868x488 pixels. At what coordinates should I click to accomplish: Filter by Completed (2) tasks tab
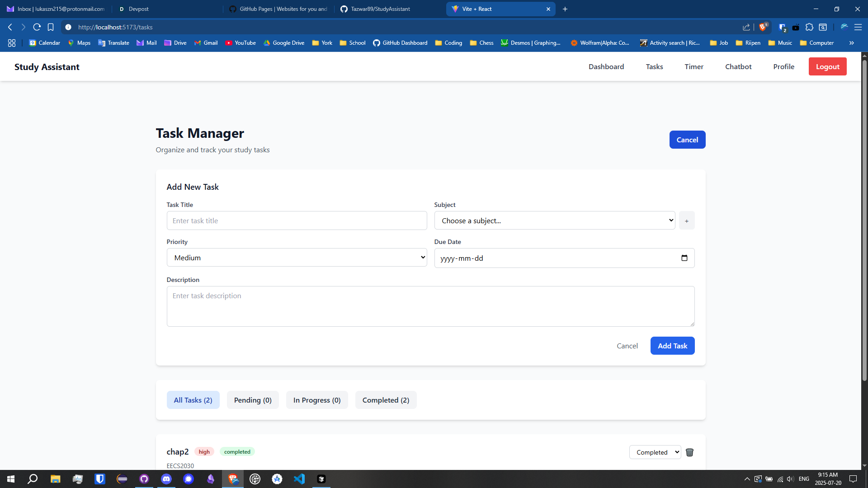click(x=386, y=400)
